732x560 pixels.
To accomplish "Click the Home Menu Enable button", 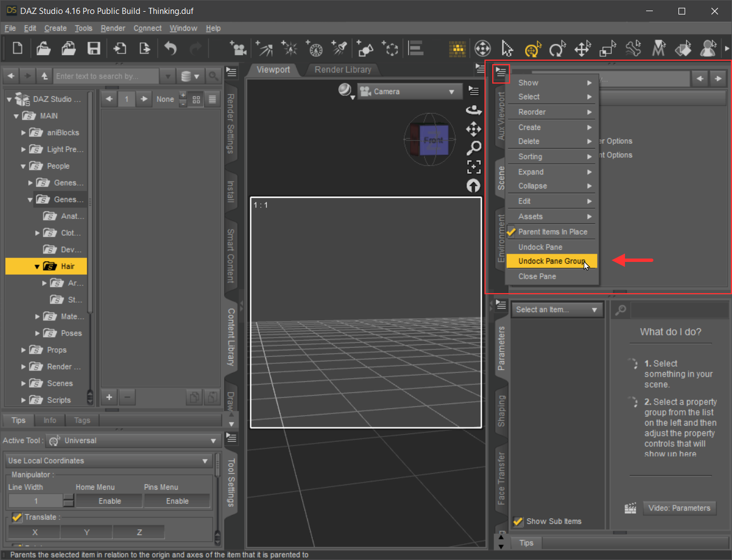I will click(109, 501).
